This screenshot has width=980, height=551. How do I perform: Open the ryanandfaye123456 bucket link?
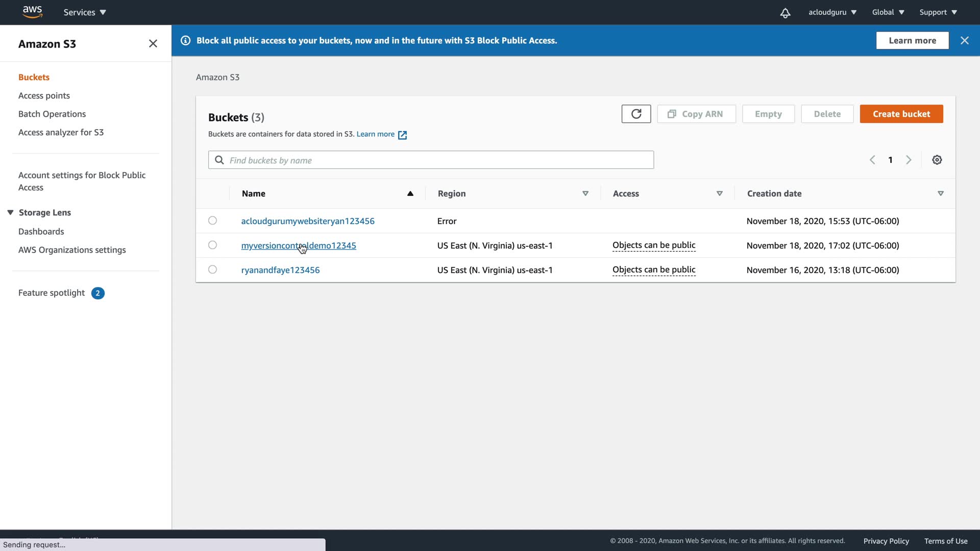[x=280, y=270]
